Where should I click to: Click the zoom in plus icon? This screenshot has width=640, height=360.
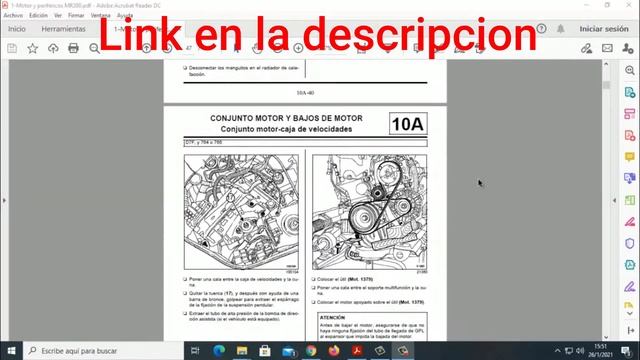point(298,48)
